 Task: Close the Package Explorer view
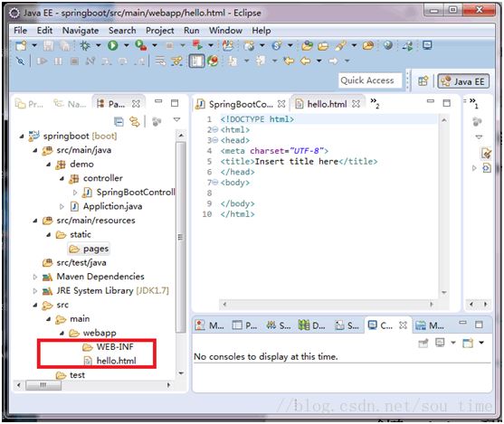[136, 104]
